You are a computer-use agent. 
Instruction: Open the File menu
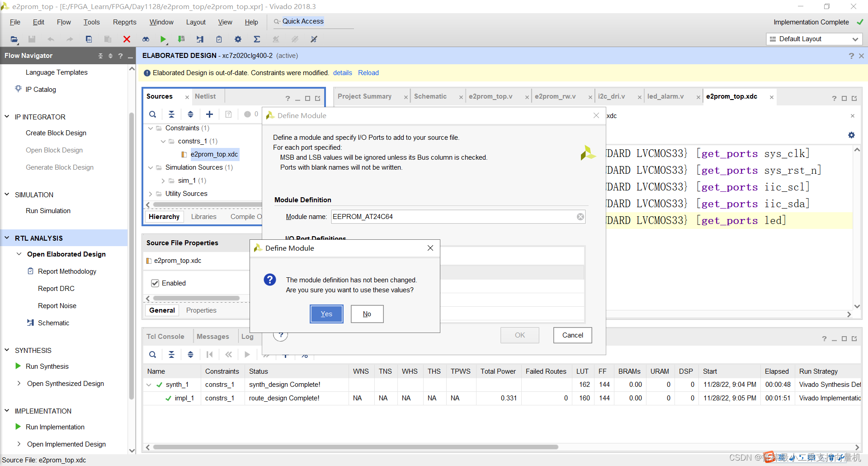[15, 22]
